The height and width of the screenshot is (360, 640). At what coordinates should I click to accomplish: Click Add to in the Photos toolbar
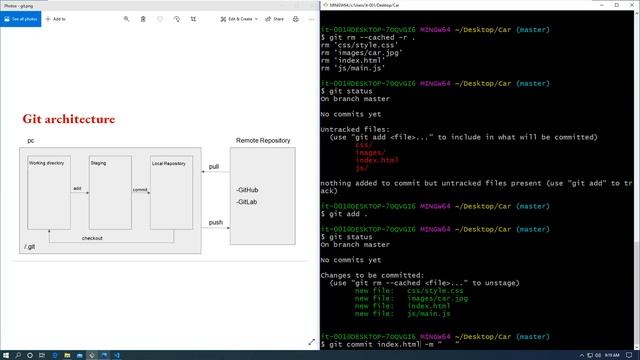[x=56, y=19]
